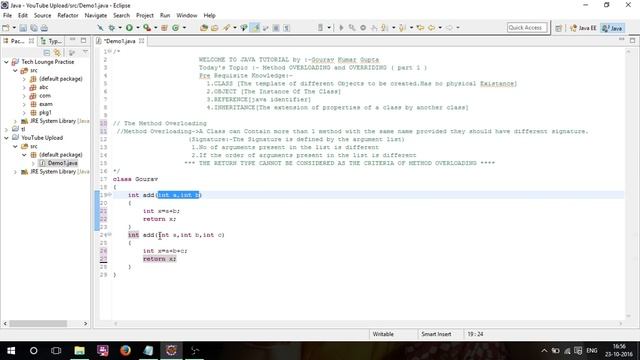The width and height of the screenshot is (640, 360).
Task: Collapse the YouTube Upload project
Action: (x=6, y=138)
